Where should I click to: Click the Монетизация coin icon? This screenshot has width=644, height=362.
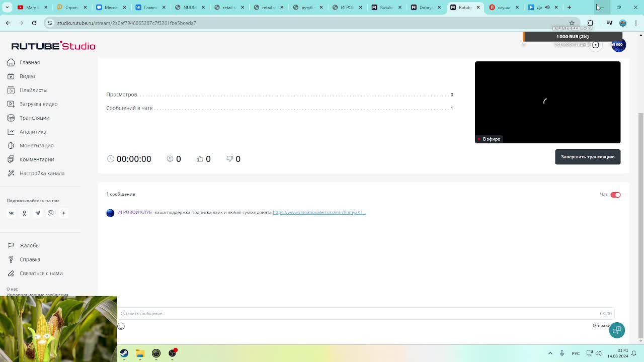11,145
